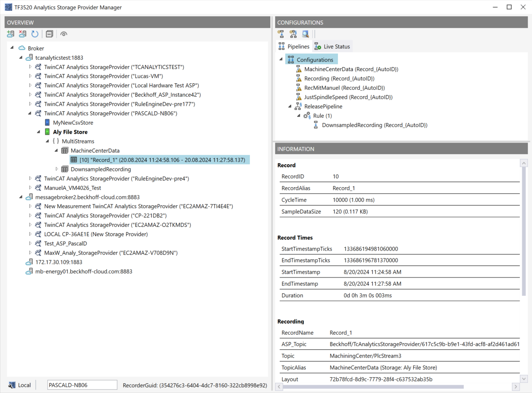
Task: Select the MyNewCsvStore item
Action: [73, 122]
